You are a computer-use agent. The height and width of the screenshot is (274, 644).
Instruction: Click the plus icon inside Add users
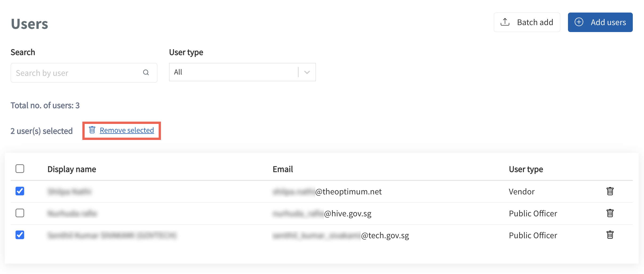[579, 22]
